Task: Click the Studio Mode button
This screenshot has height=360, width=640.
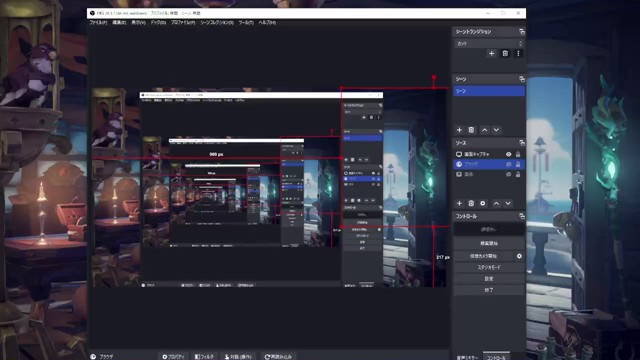Action: [x=489, y=267]
